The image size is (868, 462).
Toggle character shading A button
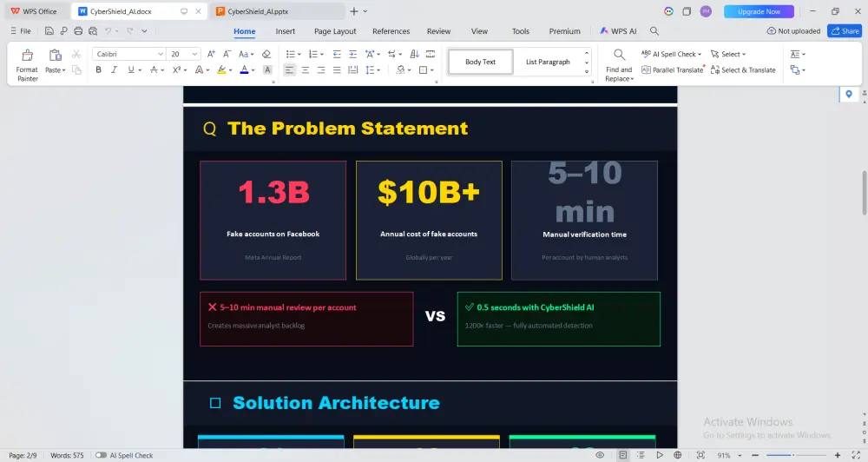coord(267,69)
